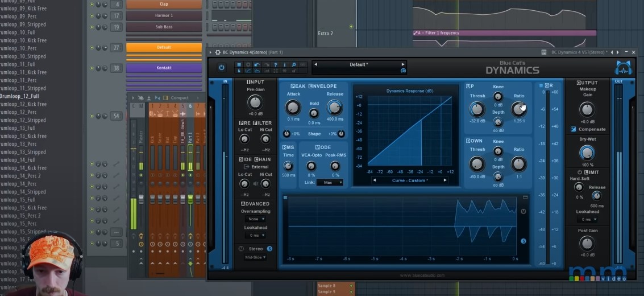644x296 pixels.
Task: Toggle waveform display S channel button
Action: (523, 241)
